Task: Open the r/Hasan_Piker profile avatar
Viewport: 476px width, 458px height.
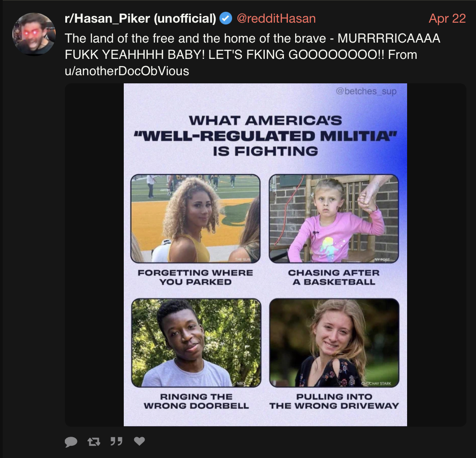Action: click(x=34, y=34)
